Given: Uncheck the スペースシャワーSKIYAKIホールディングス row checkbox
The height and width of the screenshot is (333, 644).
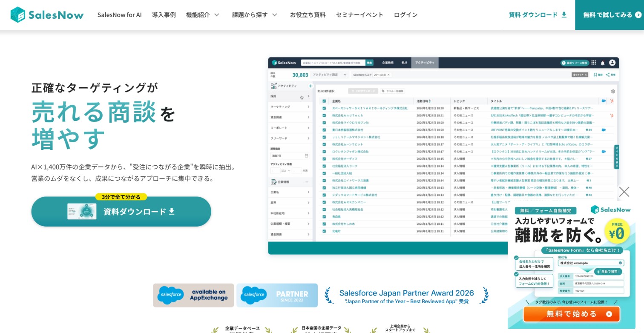Looking at the screenshot, I should coord(324,108).
